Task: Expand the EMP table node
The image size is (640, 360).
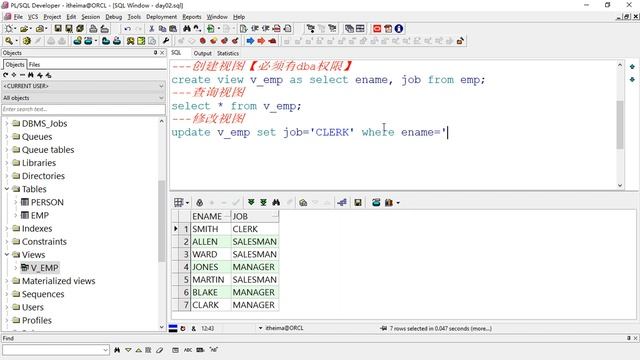Action: click(x=16, y=215)
